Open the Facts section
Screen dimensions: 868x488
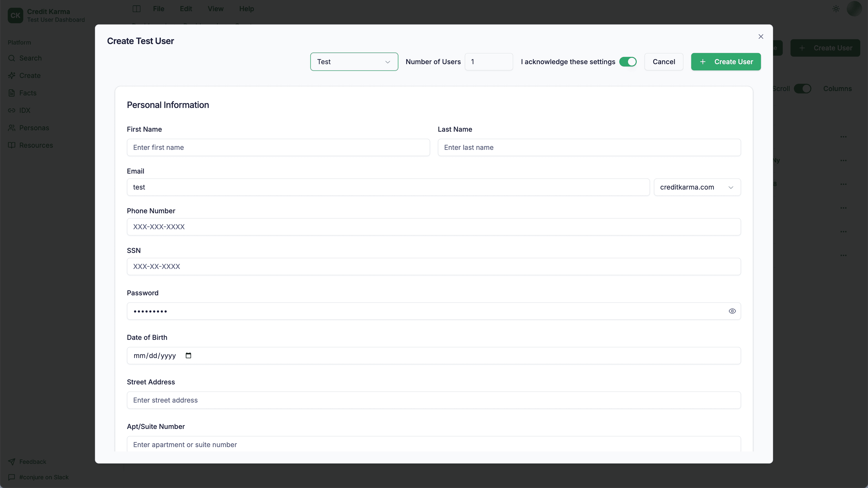pyautogui.click(x=27, y=93)
